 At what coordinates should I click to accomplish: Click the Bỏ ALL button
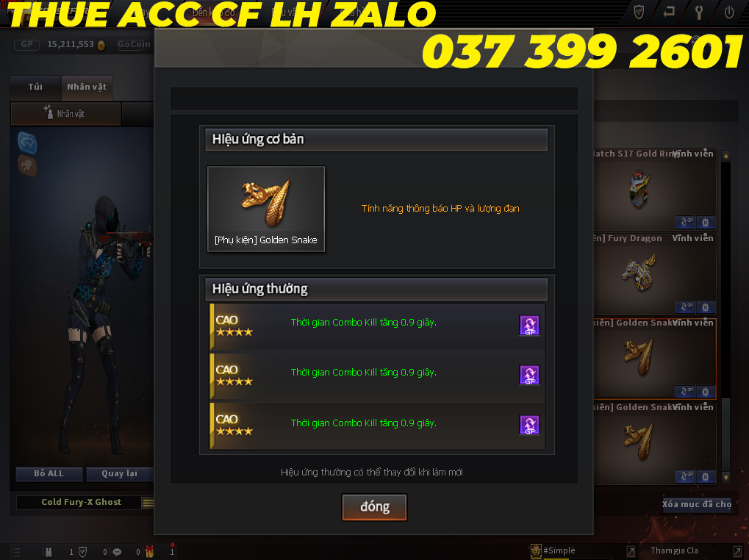(49, 473)
